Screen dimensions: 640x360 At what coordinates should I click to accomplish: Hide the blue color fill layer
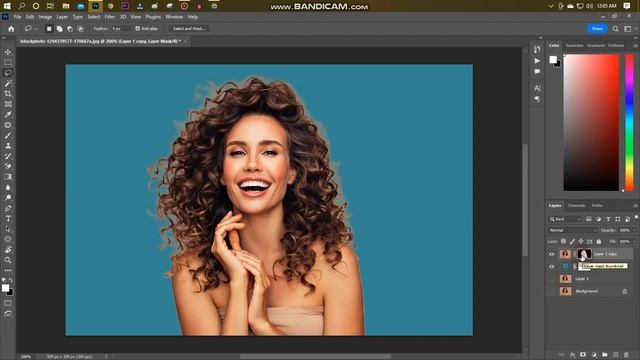click(x=552, y=267)
